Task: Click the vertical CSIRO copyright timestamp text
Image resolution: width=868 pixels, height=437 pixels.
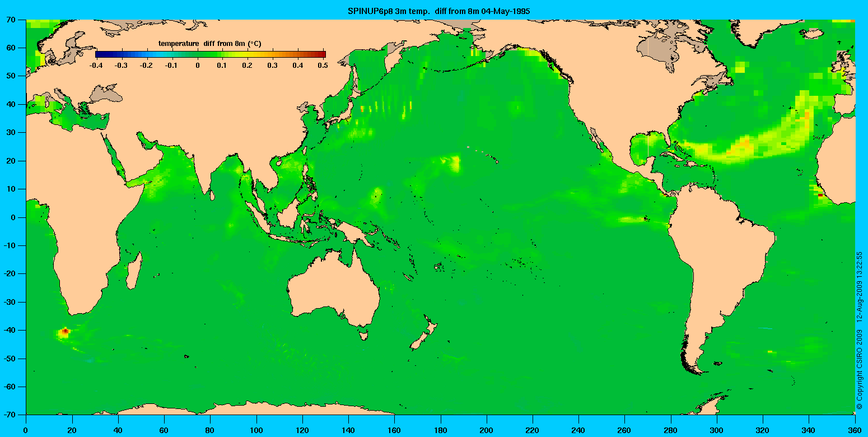Action: 860,329
